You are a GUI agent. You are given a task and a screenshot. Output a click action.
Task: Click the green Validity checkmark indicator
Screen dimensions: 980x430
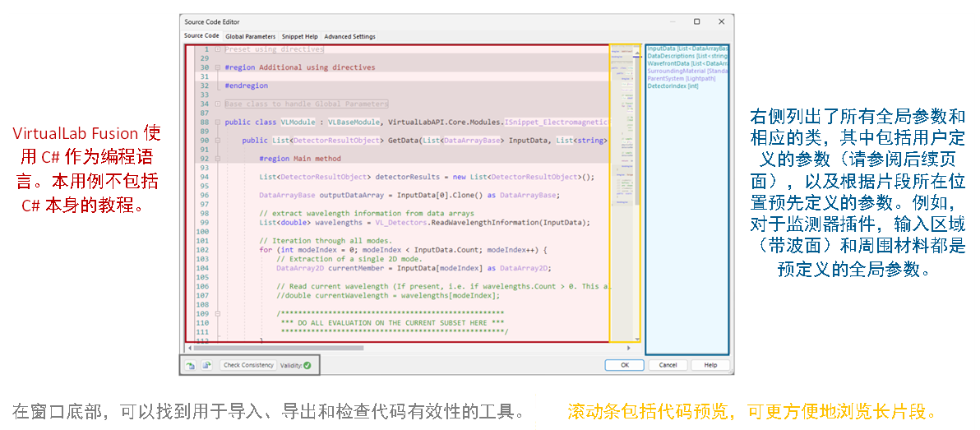(x=307, y=365)
